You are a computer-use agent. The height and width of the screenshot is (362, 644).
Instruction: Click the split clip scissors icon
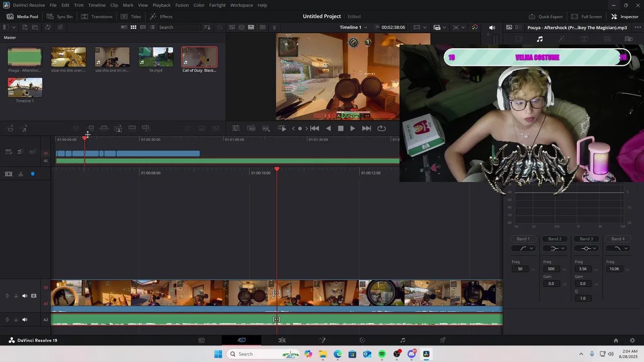(21, 174)
